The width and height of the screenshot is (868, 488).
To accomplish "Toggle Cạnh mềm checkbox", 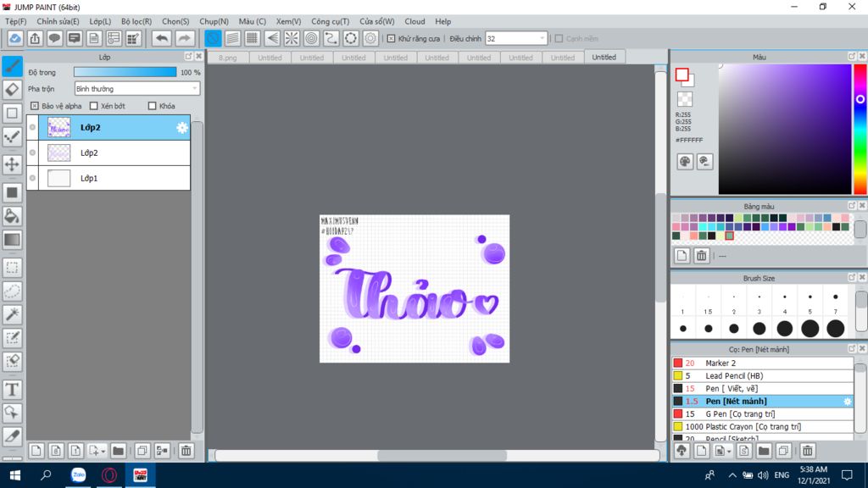I will click(x=559, y=39).
